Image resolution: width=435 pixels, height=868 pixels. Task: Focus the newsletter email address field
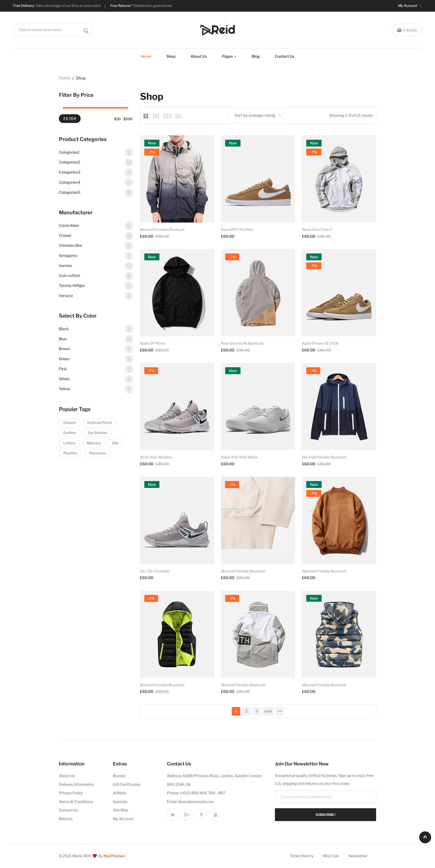tap(325, 797)
